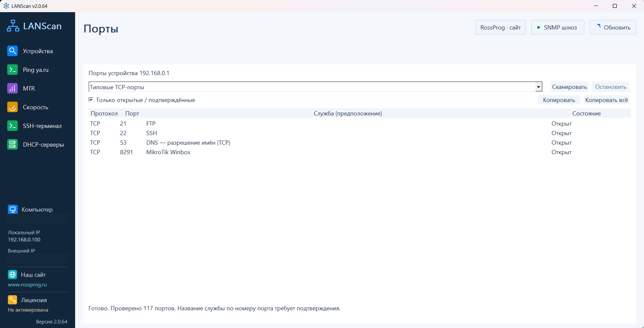The width and height of the screenshot is (644, 328).
Task: Select the SSH port 22 row
Action: [359, 133]
